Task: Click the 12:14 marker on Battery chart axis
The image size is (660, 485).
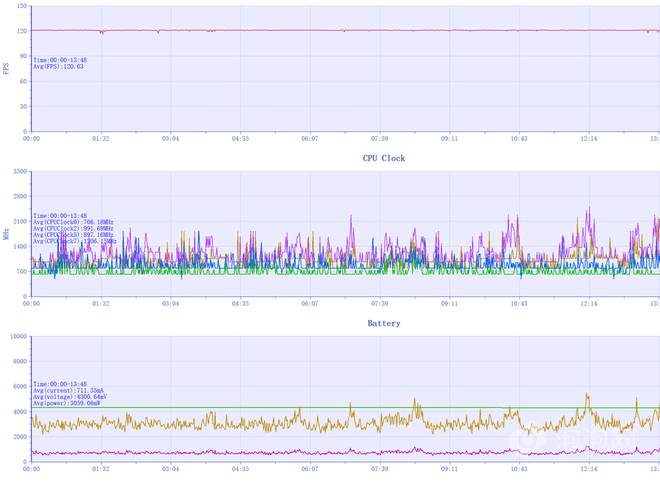Action: (x=589, y=468)
